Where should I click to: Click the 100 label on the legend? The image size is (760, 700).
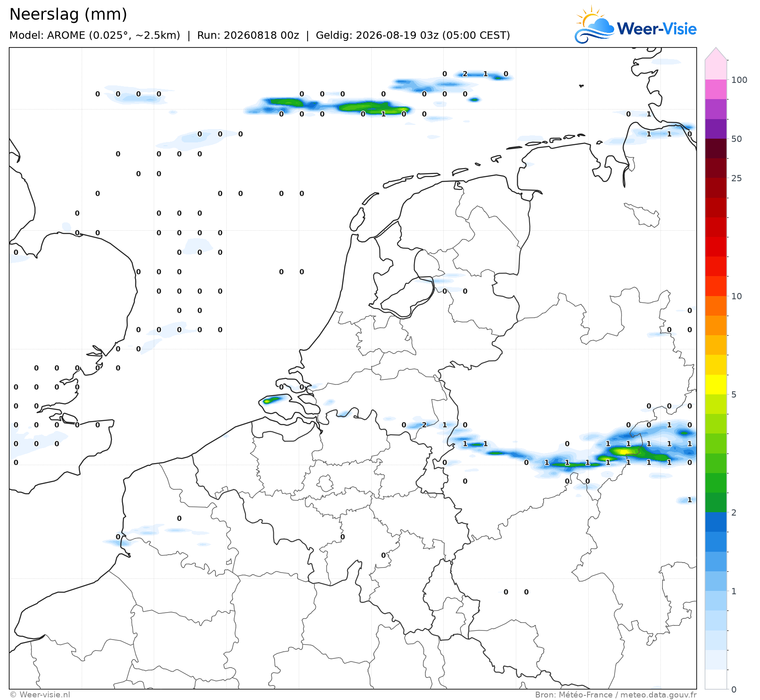[x=739, y=80]
